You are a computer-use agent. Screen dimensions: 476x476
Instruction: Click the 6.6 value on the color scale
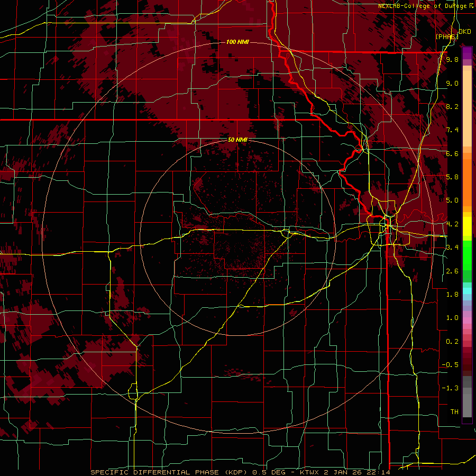pyautogui.click(x=452, y=153)
